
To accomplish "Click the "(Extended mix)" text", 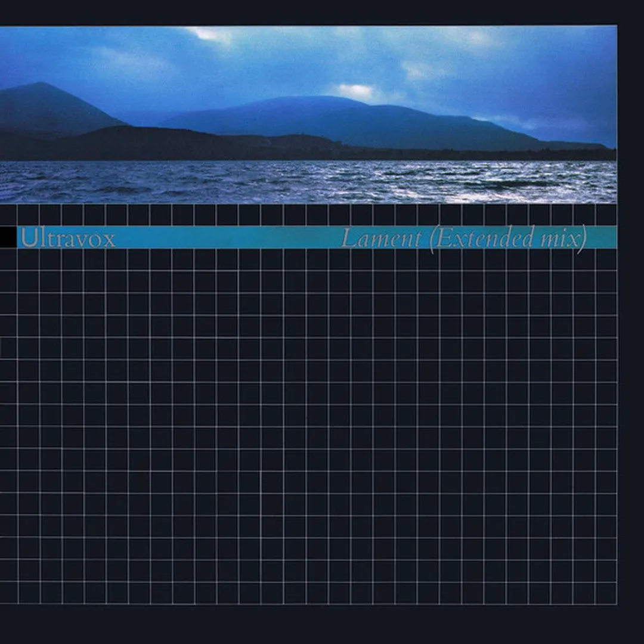I will click(508, 239).
